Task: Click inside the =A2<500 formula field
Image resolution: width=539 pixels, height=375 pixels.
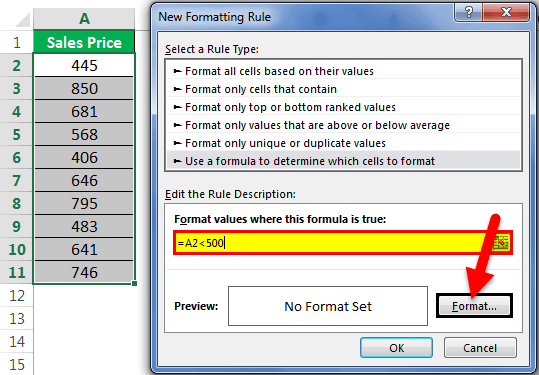Action: (333, 243)
